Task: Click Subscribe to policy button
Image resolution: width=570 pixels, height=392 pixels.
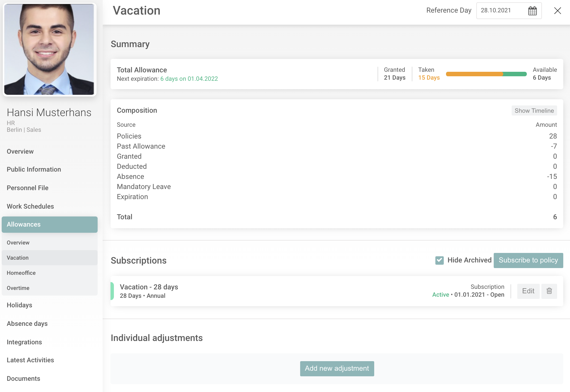Action: pyautogui.click(x=528, y=260)
